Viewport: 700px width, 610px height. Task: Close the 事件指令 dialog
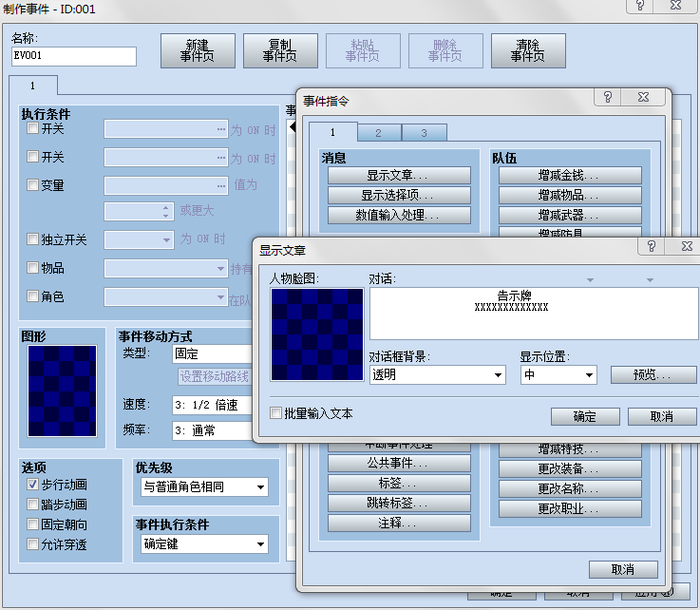tap(643, 97)
